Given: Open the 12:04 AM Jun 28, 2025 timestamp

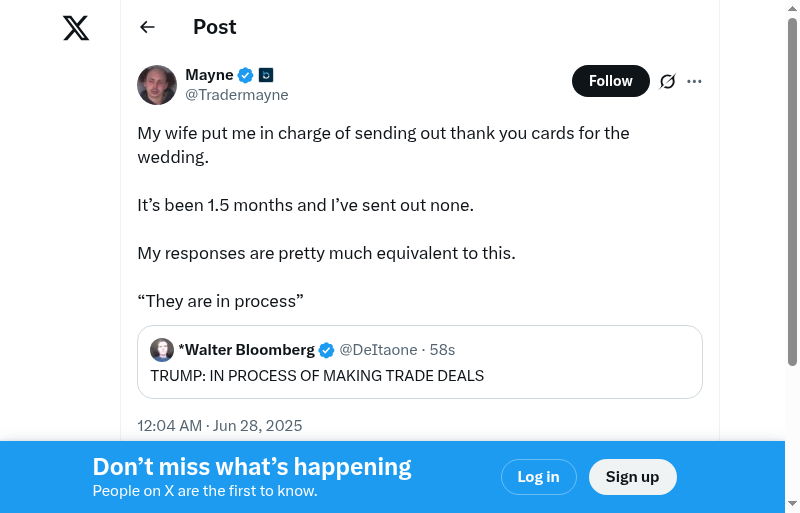Looking at the screenshot, I should 220,426.
